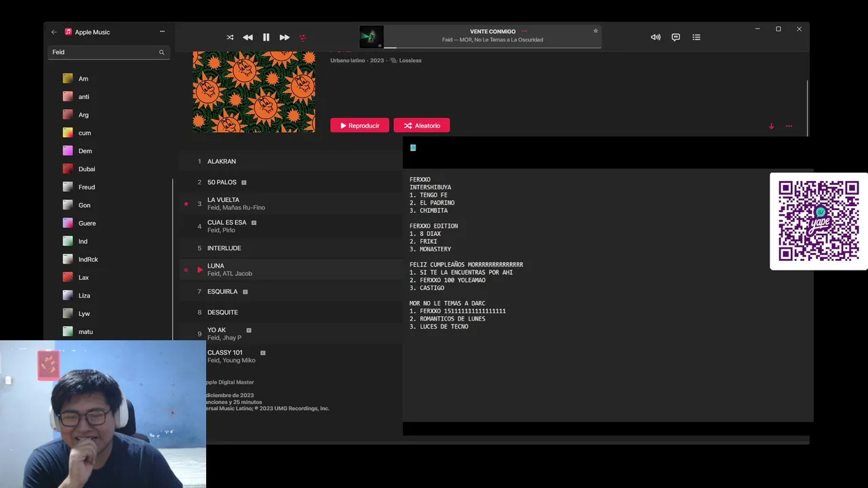This screenshot has height=488, width=868.
Task: Open now playing more options dots
Action: [524, 31]
